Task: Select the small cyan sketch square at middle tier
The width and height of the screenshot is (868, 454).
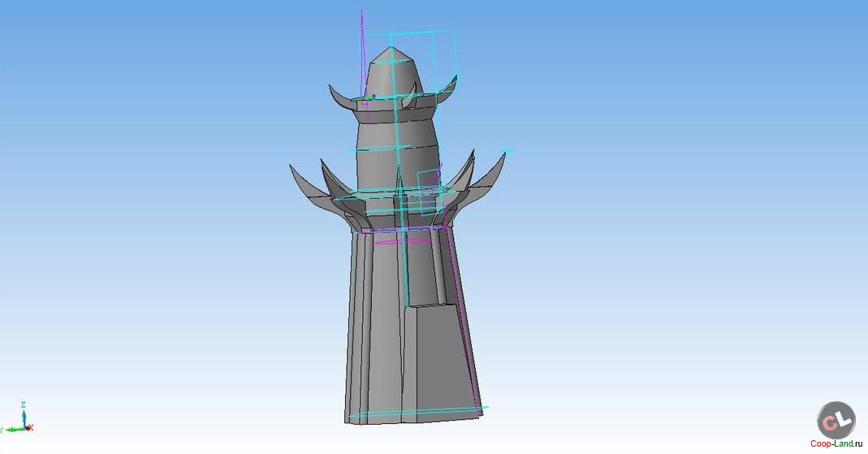Action: point(426,184)
